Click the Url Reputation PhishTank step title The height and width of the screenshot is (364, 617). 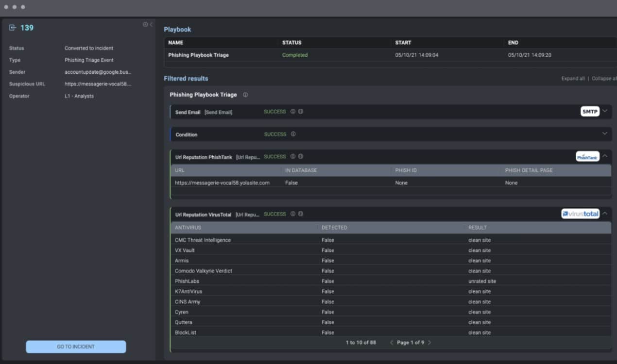point(204,157)
